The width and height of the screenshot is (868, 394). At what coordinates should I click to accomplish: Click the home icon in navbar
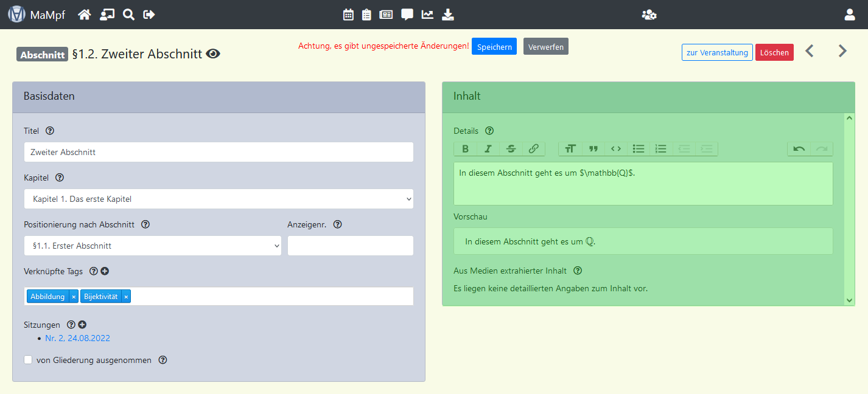click(x=85, y=15)
